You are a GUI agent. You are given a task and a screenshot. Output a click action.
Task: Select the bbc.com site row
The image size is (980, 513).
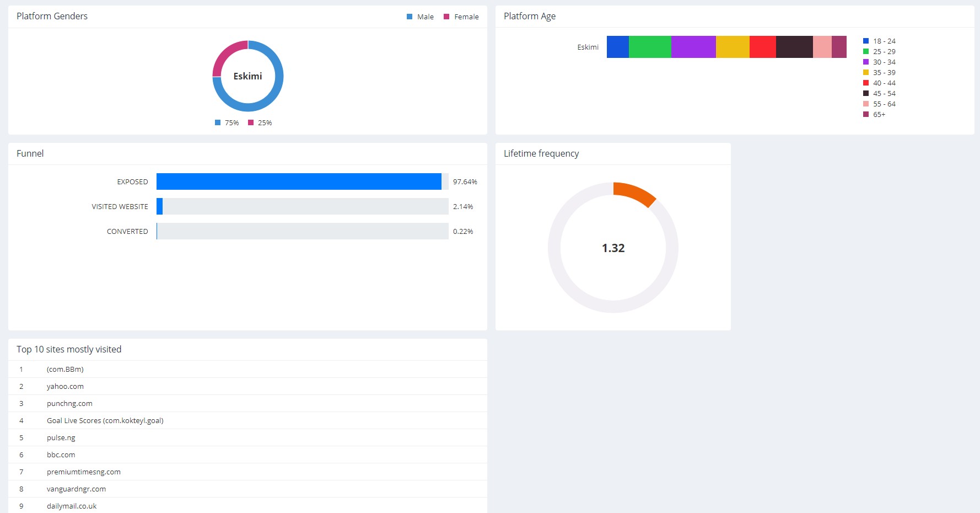pos(247,455)
